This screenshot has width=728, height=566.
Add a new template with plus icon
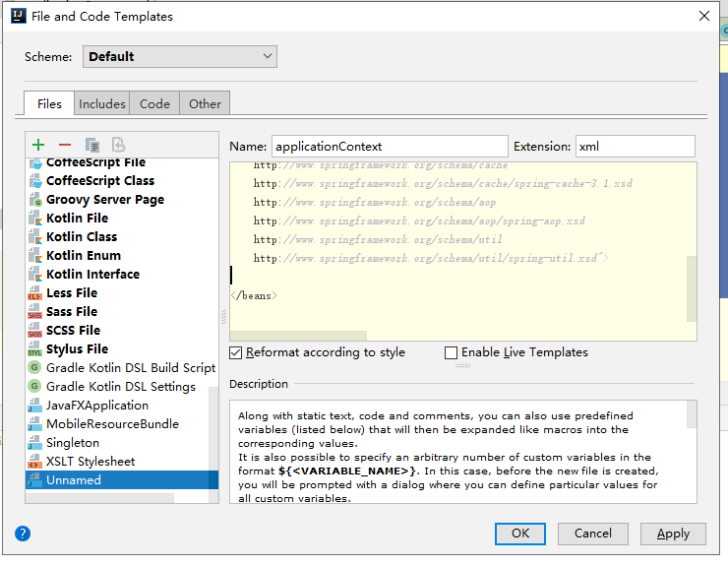pos(38,145)
